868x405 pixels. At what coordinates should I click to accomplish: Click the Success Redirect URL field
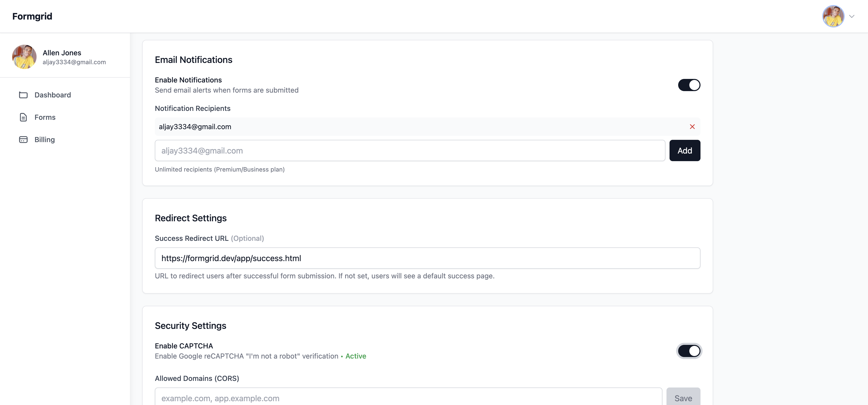click(427, 258)
